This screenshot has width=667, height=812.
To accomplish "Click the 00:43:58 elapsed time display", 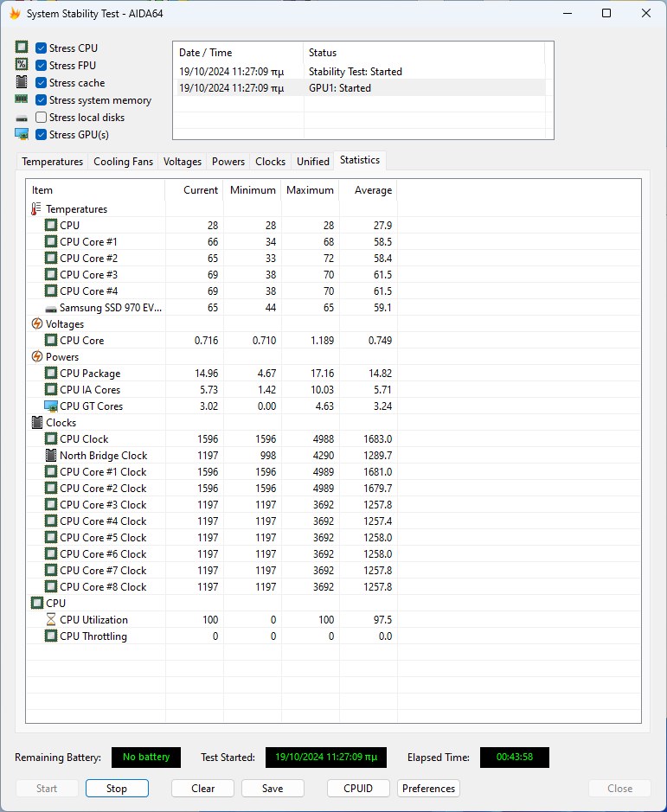I will coord(515,758).
